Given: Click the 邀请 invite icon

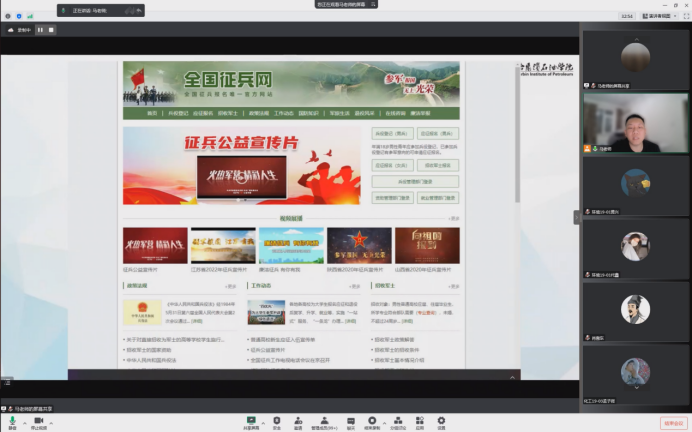Looking at the screenshot, I should coord(298,421).
